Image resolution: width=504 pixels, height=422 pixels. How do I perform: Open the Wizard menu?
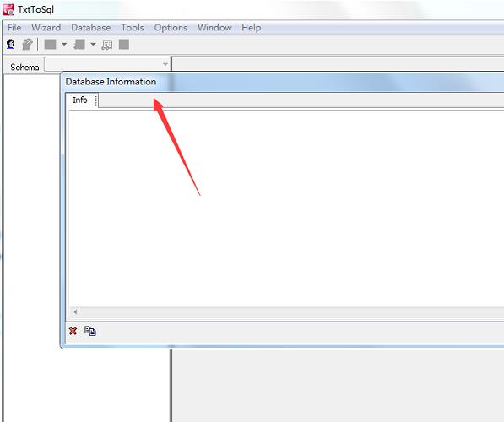click(x=46, y=28)
